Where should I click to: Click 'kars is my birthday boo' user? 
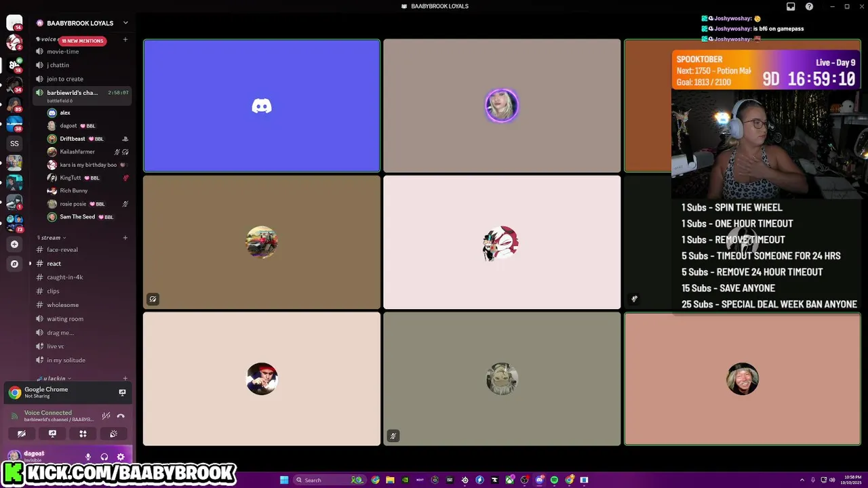coord(87,165)
